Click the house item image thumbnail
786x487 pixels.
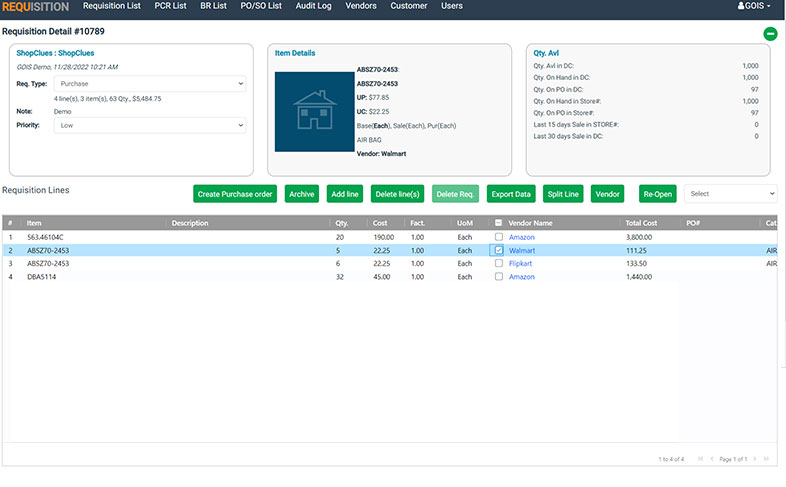[314, 111]
